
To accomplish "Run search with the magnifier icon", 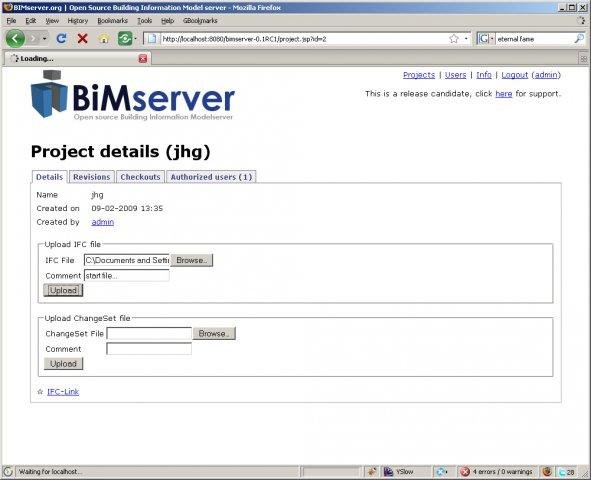I will 579,38.
